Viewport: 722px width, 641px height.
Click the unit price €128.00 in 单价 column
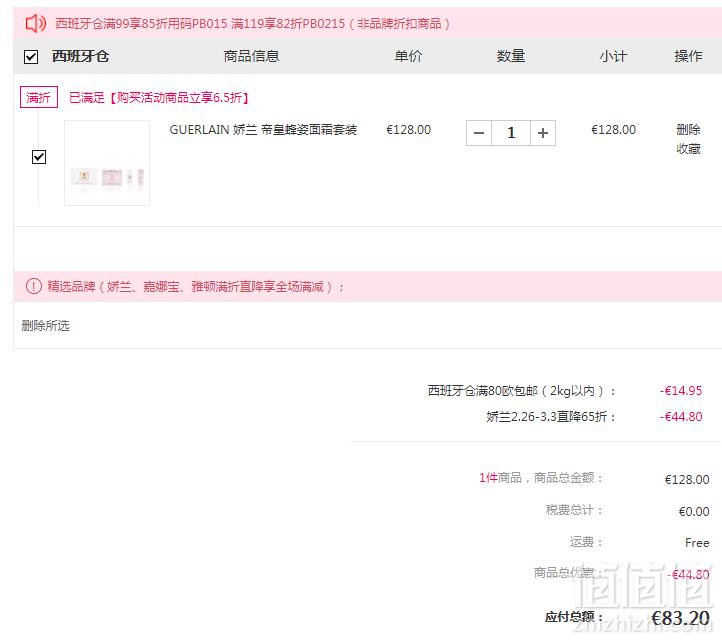tap(408, 130)
